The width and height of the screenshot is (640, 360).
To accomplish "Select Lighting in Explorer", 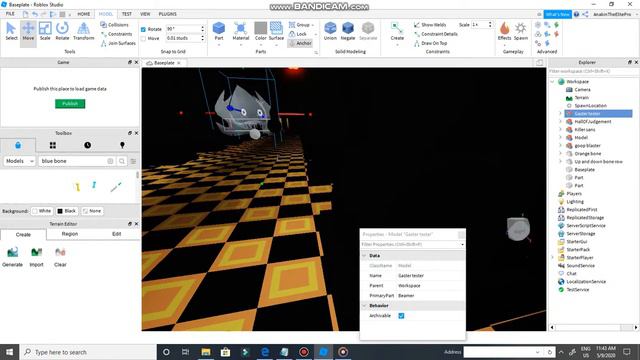I will point(575,202).
